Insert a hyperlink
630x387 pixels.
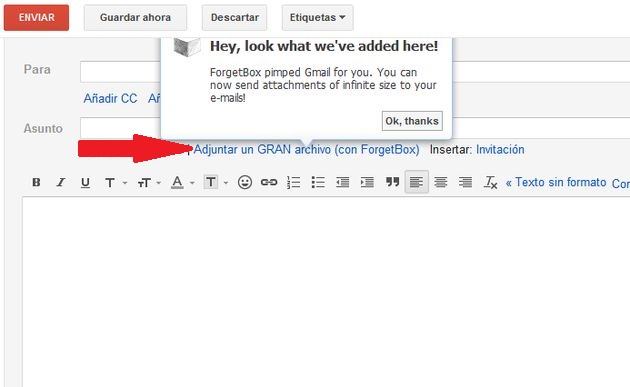[x=269, y=182]
